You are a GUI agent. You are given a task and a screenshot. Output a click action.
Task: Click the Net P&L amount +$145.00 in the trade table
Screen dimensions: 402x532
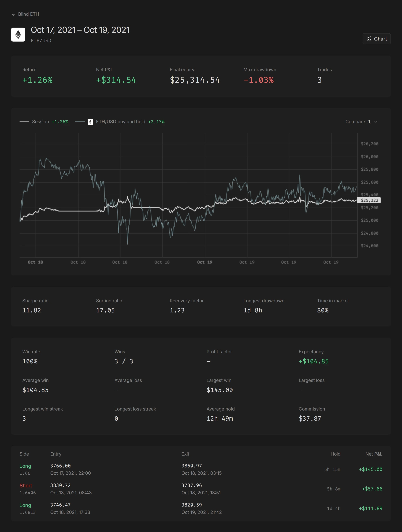370,469
